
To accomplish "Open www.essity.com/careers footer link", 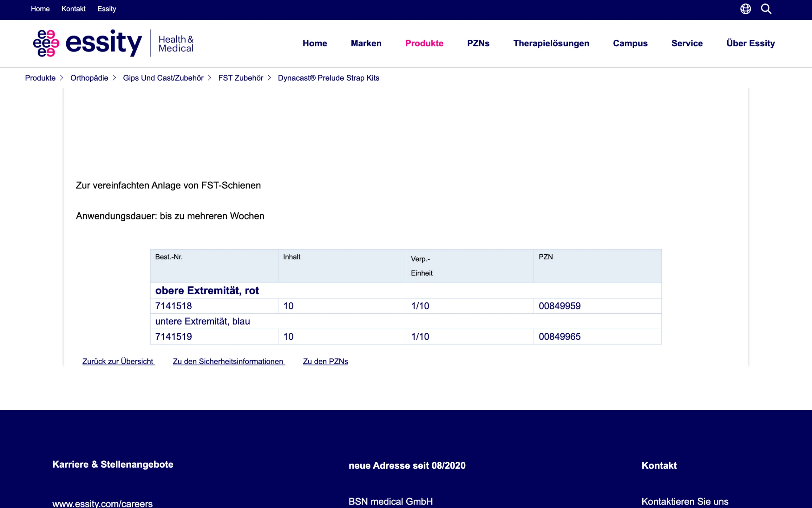I will (x=102, y=503).
